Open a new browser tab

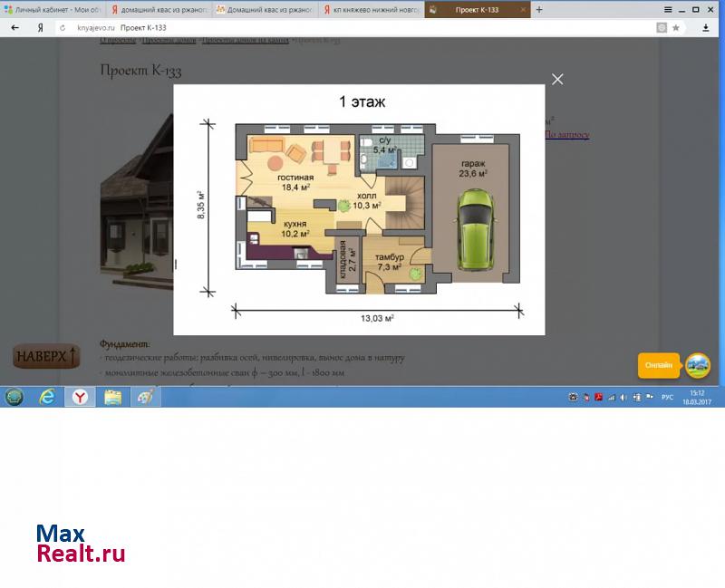pyautogui.click(x=539, y=10)
